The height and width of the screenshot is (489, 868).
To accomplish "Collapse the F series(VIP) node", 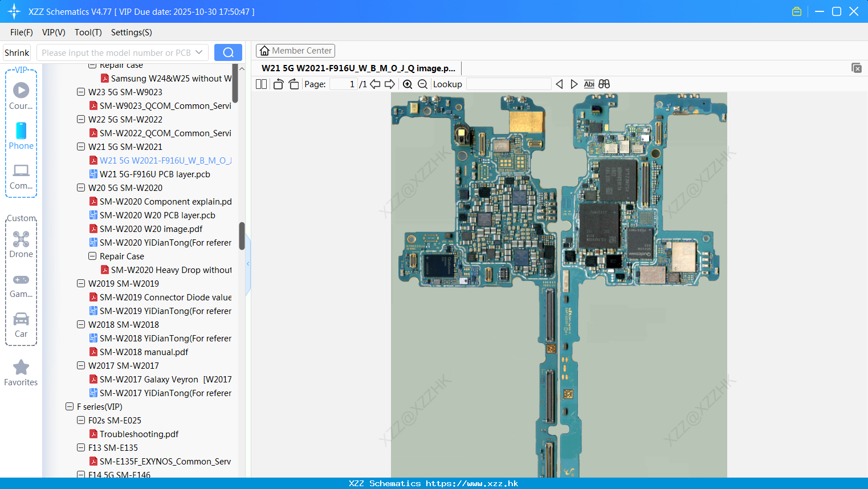I will tap(70, 406).
